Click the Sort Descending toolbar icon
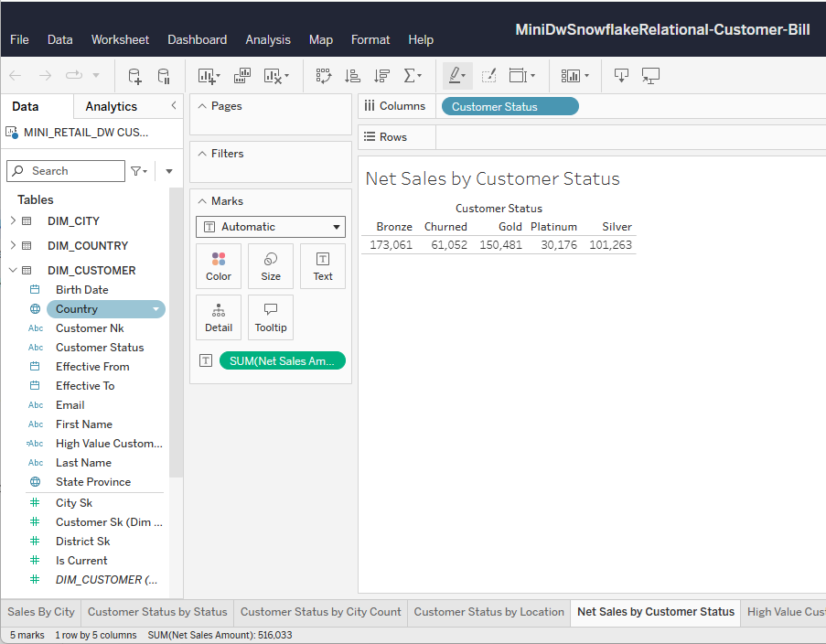The image size is (826, 644). [x=381, y=76]
